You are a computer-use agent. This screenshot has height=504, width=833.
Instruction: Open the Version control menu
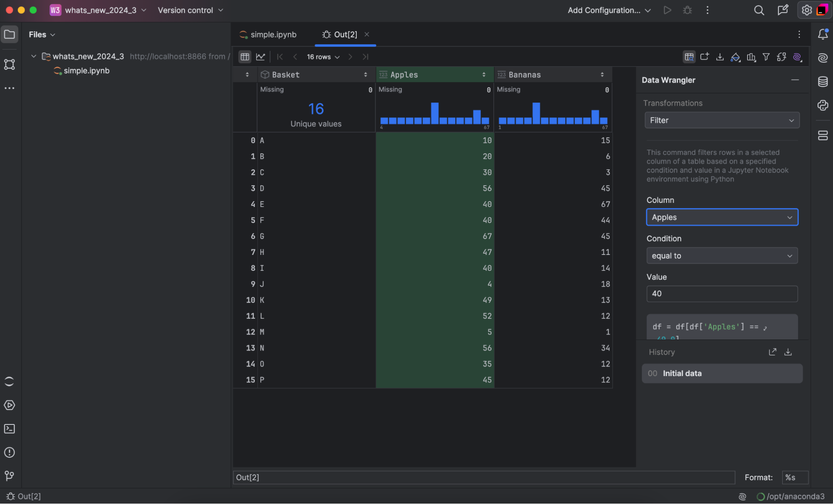tap(190, 10)
